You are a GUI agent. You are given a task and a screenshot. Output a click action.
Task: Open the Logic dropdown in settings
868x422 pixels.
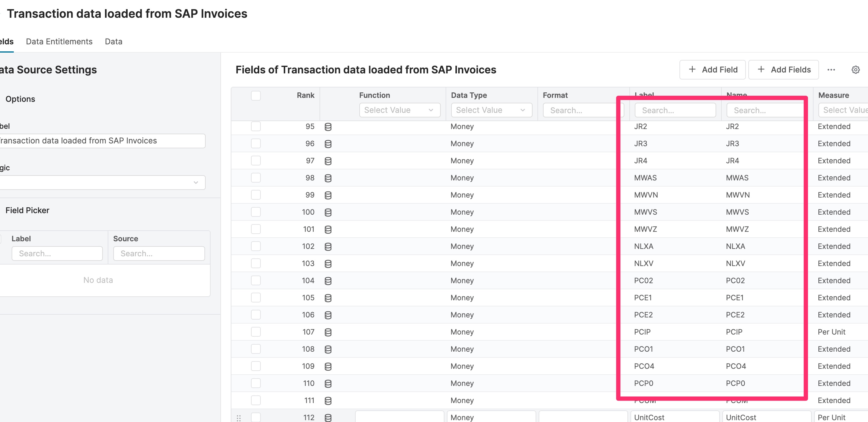[101, 183]
